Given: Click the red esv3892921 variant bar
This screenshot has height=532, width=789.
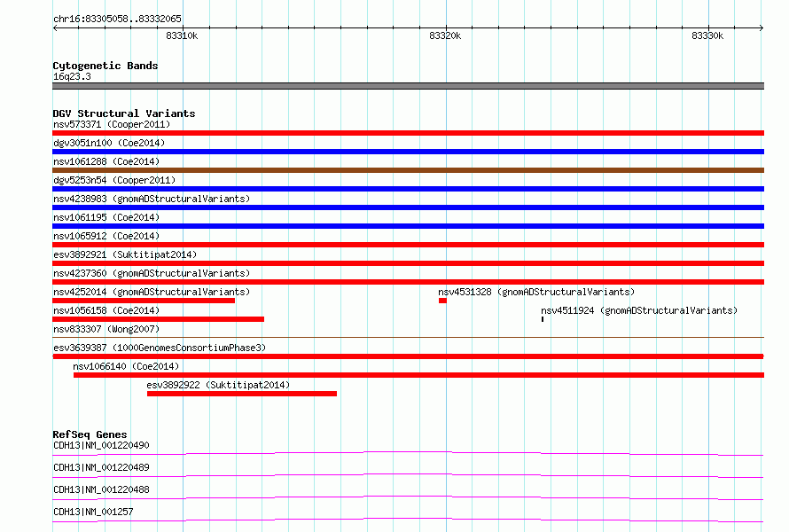Looking at the screenshot, I should [x=408, y=263].
